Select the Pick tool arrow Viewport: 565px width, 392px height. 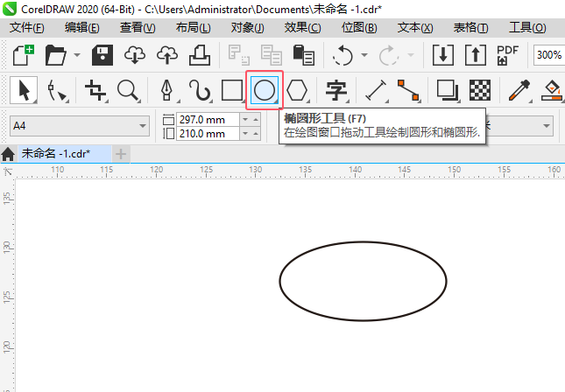pos(24,90)
